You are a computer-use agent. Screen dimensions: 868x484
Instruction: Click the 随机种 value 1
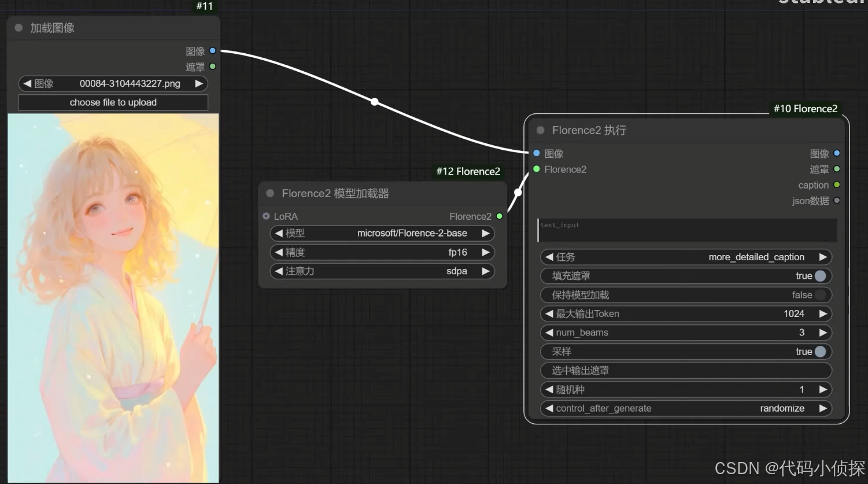801,389
